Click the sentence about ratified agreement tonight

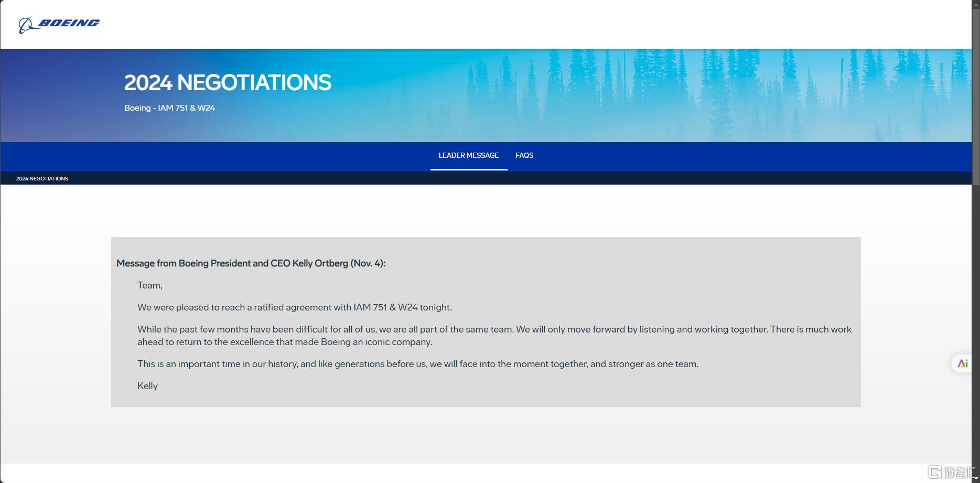(x=295, y=308)
